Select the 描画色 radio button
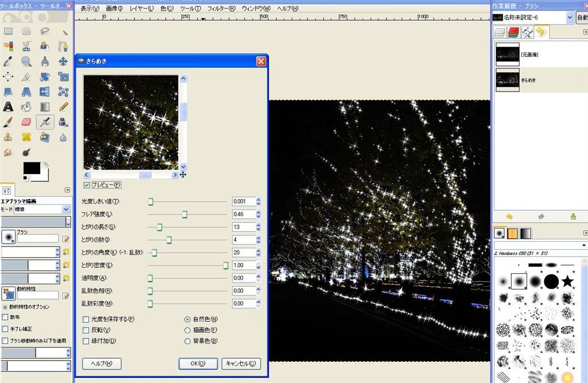588x383 pixels. [187, 330]
